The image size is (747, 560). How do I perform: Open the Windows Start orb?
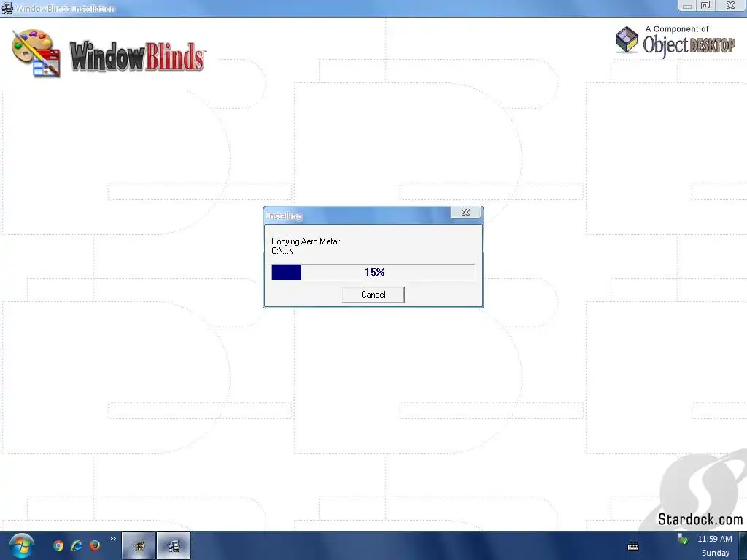(21, 545)
